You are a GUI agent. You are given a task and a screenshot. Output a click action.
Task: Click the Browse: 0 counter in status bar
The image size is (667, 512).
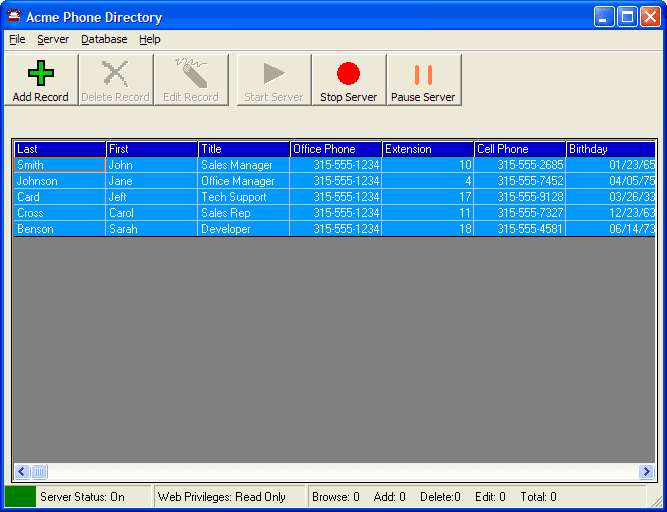coord(336,497)
